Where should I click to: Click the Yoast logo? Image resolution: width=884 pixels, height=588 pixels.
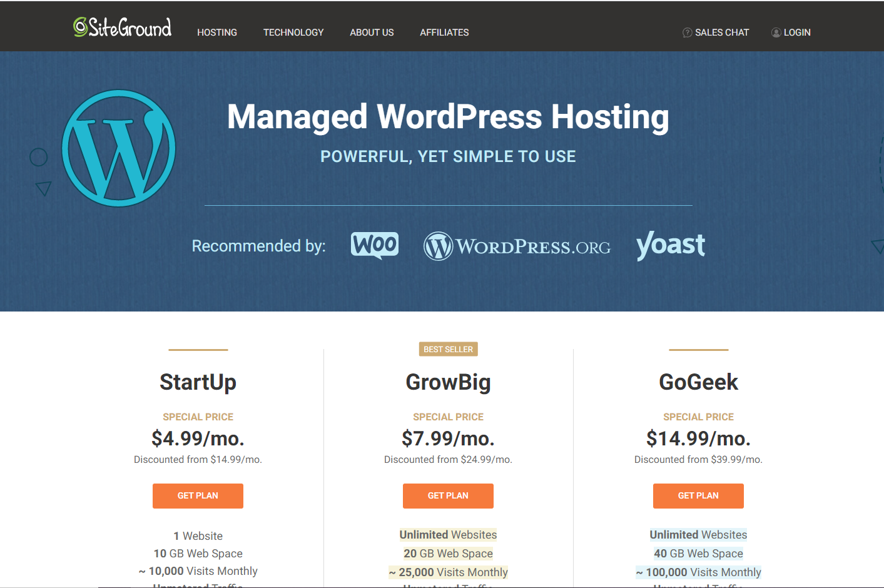pos(670,245)
